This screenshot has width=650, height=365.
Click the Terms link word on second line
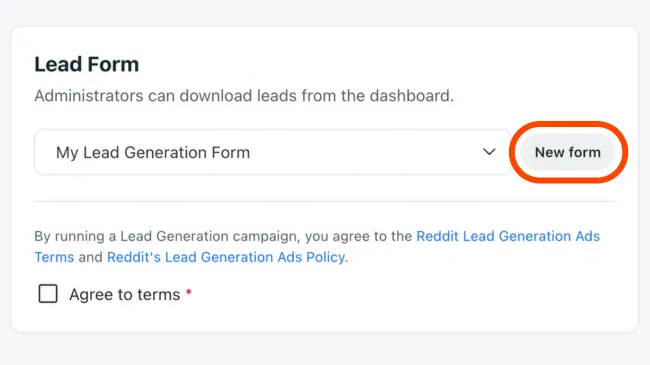(54, 257)
